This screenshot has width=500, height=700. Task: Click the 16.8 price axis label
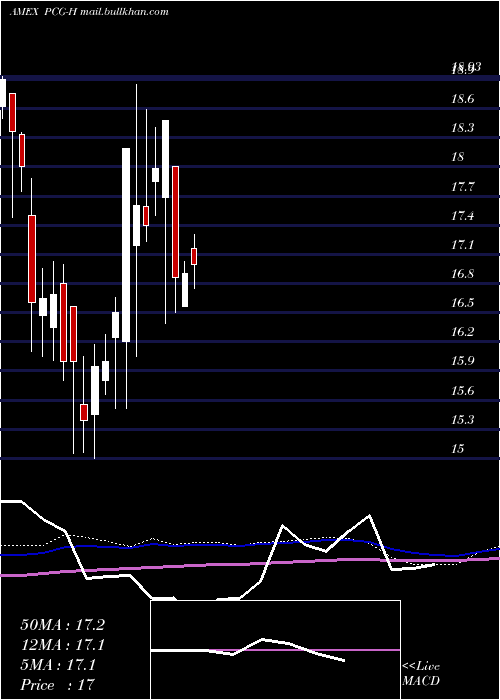tap(462, 274)
